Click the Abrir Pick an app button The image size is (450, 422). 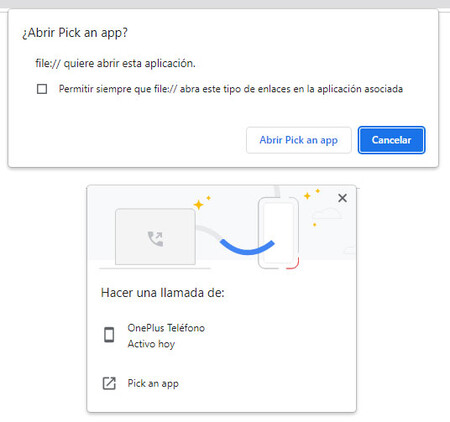point(299,140)
